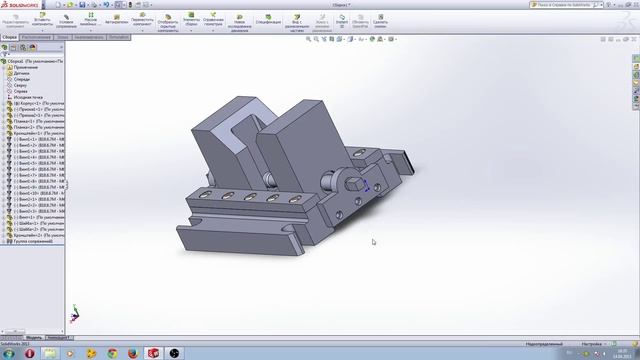Click the Insert Components (Вставить компоненты) tool
Viewport: 640px width, 360px height.
coord(42,20)
